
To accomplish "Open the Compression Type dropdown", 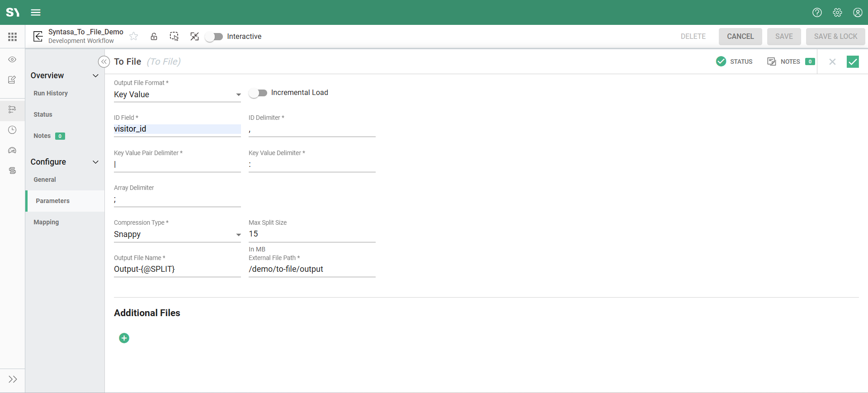I will pos(177,234).
